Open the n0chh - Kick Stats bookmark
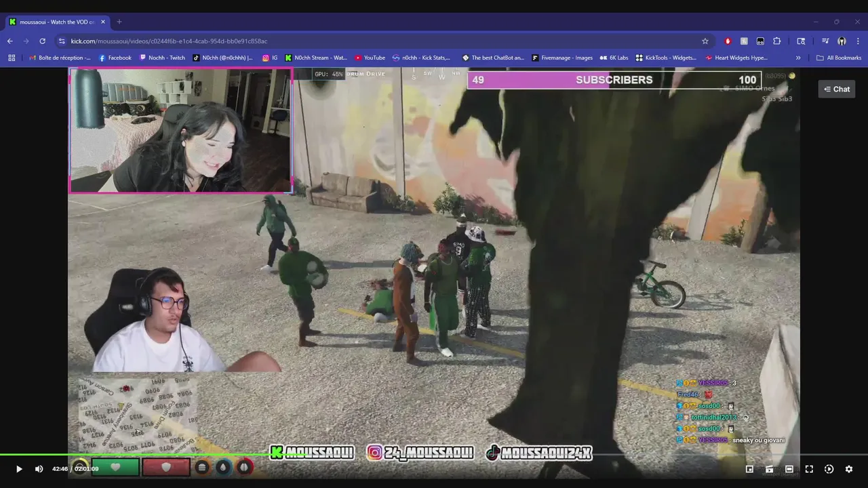This screenshot has width=868, height=488. coord(421,58)
